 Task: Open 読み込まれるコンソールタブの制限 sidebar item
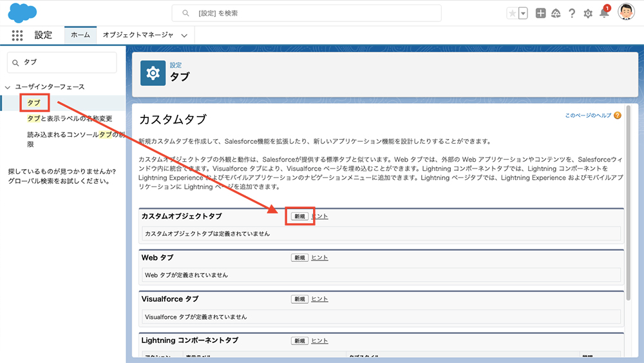[76, 139]
